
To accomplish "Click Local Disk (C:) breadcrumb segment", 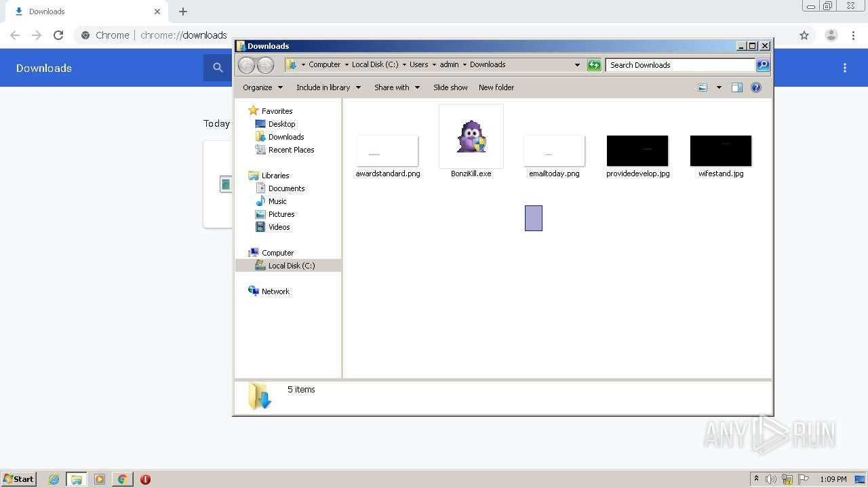I will tap(375, 65).
